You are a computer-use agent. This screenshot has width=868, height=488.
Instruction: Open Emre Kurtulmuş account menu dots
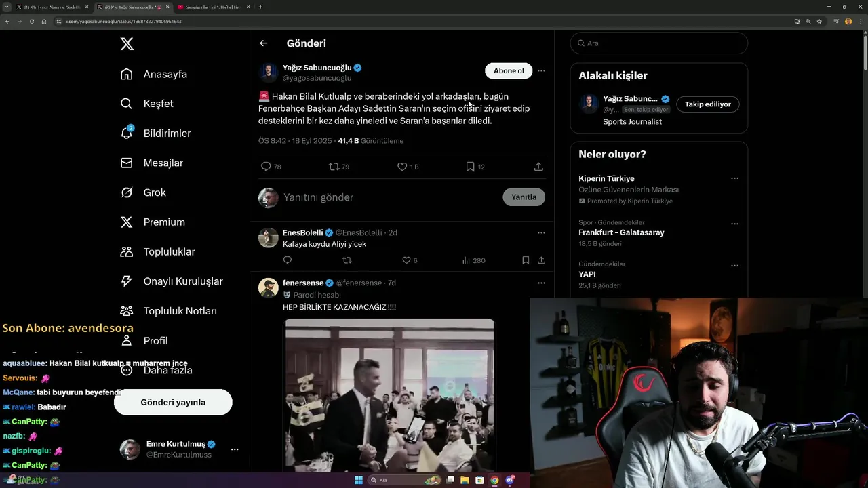pyautogui.click(x=234, y=449)
